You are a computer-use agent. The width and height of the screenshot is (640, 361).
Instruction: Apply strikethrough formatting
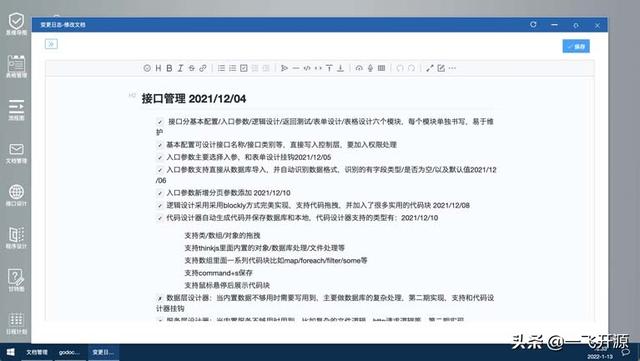click(191, 68)
